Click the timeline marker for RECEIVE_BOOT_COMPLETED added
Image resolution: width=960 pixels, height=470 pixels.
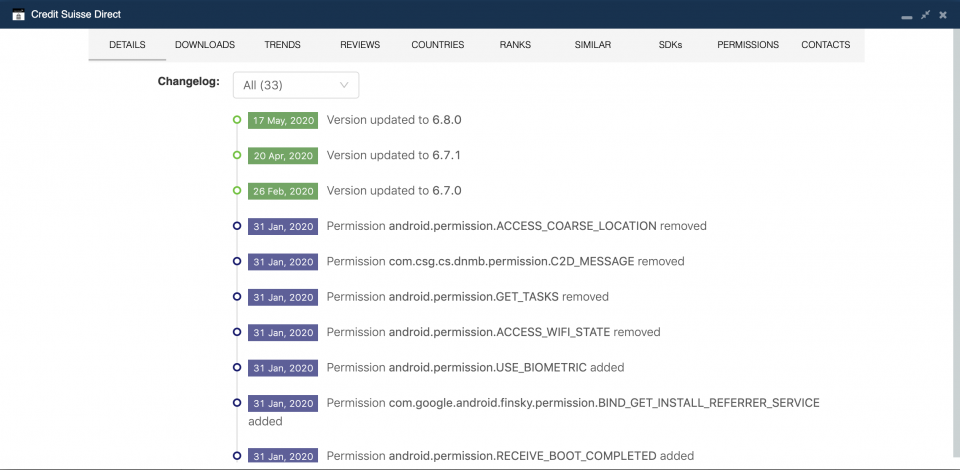237,455
